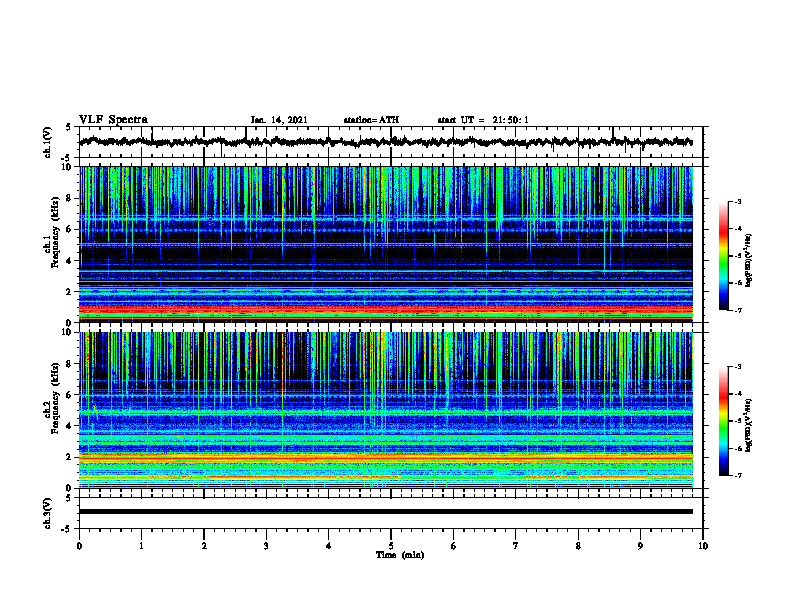Screen dimensions: 792x612
Task: Click the ch.1 frequency tick label "4"
Action: (x=70, y=261)
